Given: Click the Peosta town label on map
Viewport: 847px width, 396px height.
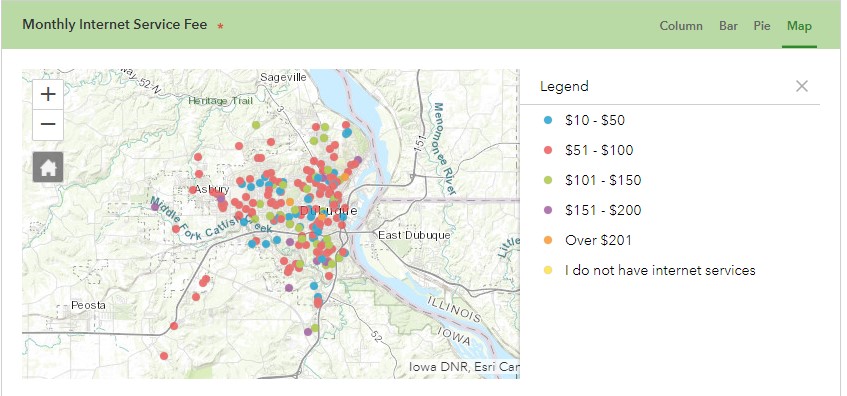Looking at the screenshot, I should point(89,305).
